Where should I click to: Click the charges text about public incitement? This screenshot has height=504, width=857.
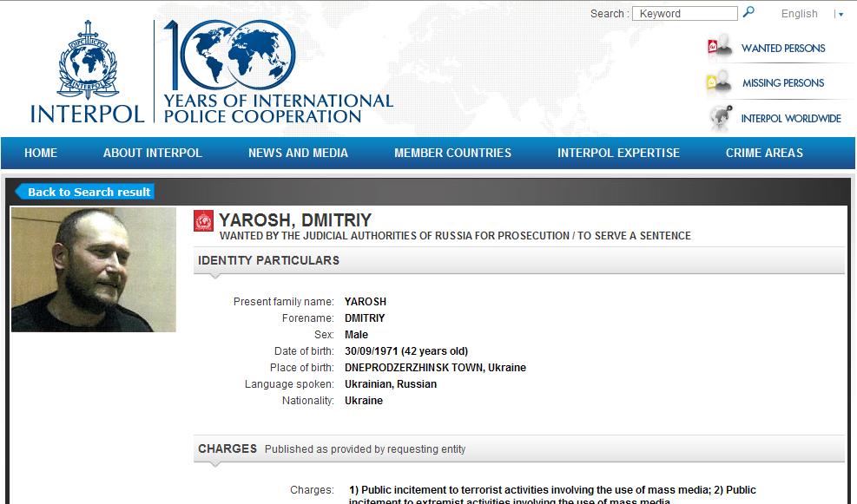552,494
